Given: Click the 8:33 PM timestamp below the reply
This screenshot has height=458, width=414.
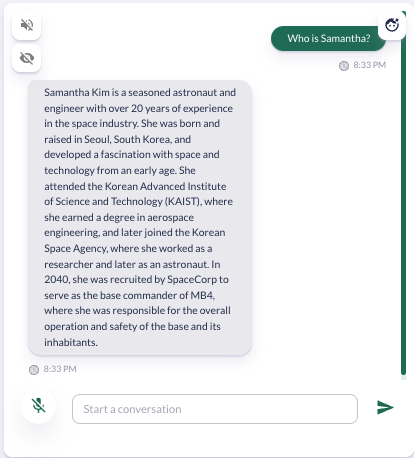Looking at the screenshot, I should coord(60,369).
